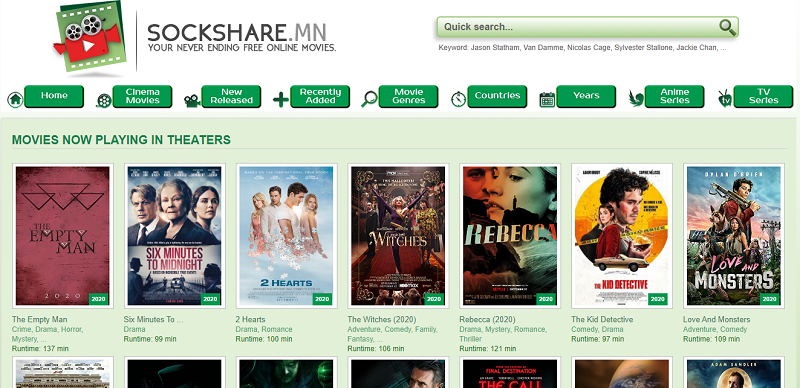Click the camcorder icon beside New Released

192,100
